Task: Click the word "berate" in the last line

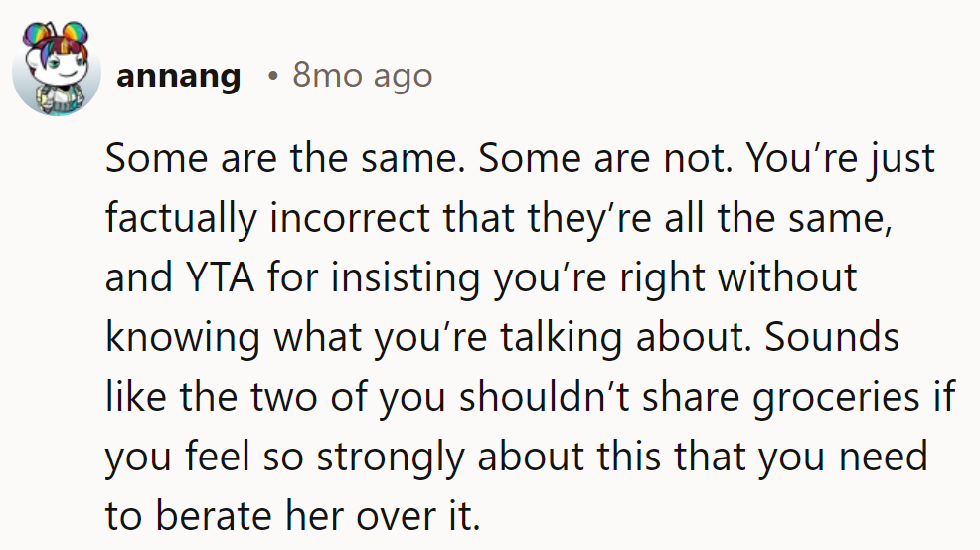Action: 210,516
